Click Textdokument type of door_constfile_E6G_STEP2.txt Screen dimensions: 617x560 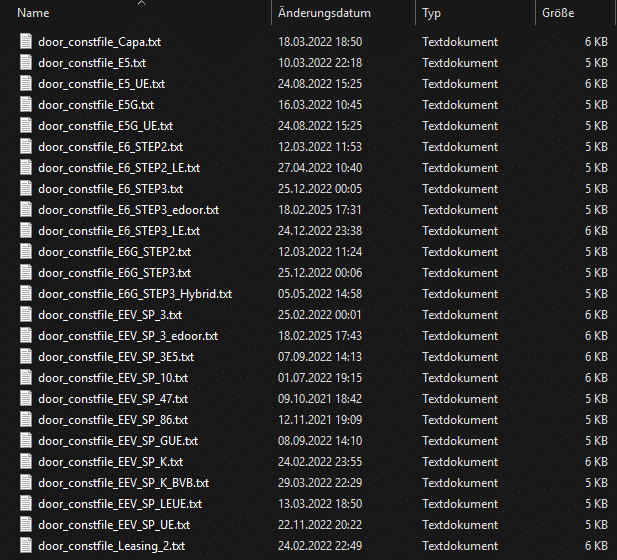(x=459, y=252)
